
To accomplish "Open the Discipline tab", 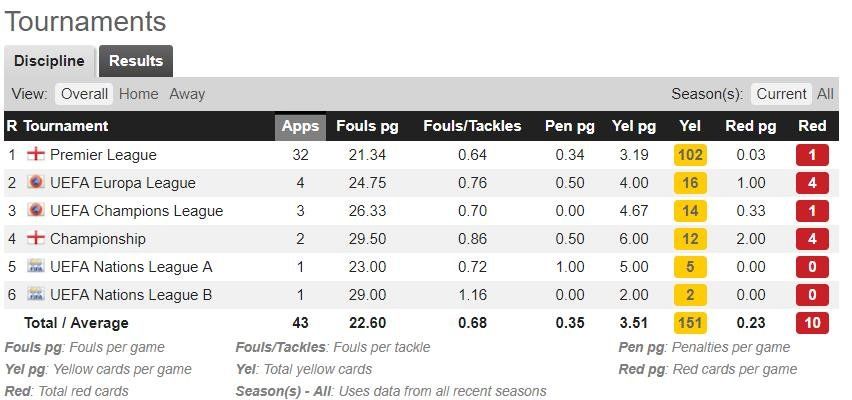I will pos(49,61).
